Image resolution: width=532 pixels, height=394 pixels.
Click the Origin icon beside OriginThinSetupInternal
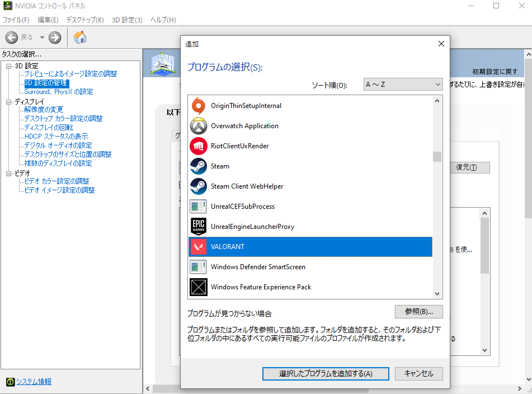click(199, 106)
